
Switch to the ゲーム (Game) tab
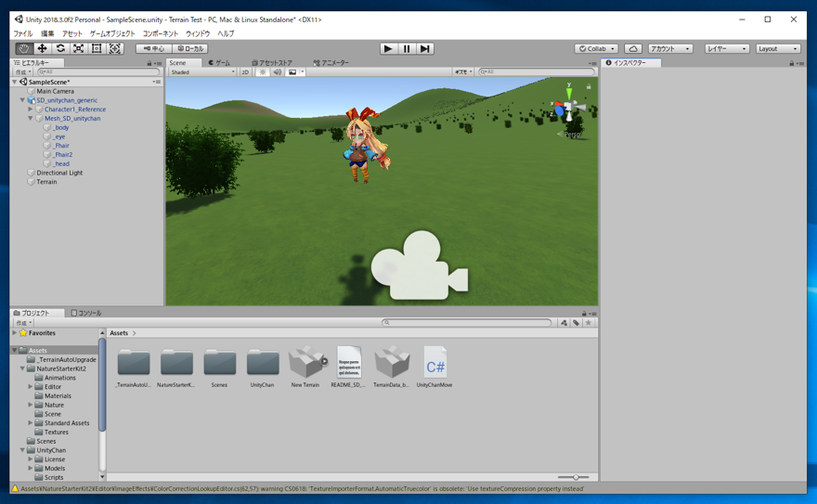219,62
